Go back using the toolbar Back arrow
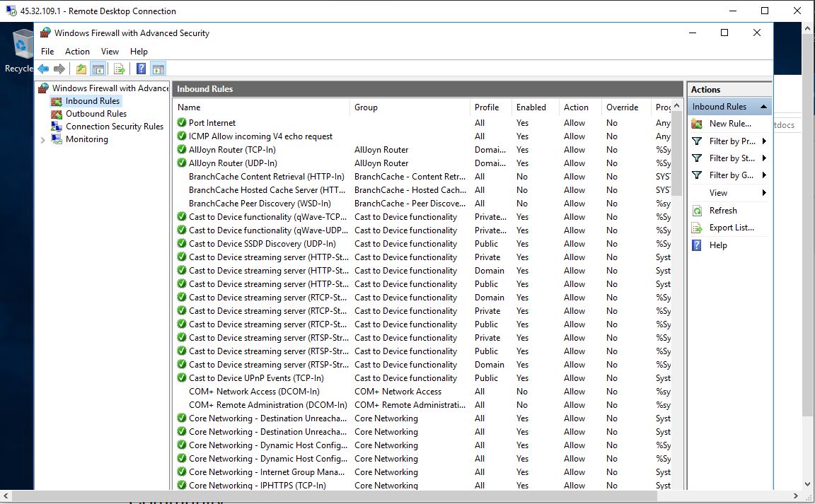The width and height of the screenshot is (815, 504). (44, 69)
